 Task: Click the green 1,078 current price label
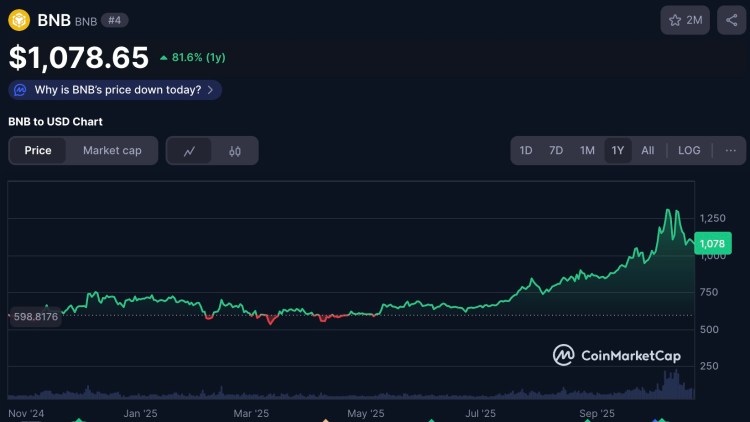tap(712, 244)
